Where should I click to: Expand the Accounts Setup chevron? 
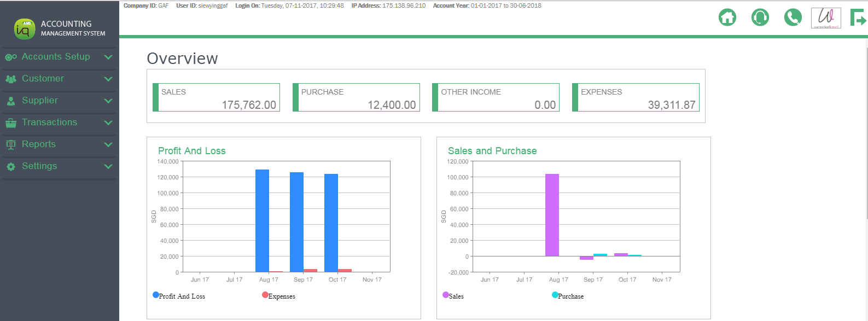108,57
